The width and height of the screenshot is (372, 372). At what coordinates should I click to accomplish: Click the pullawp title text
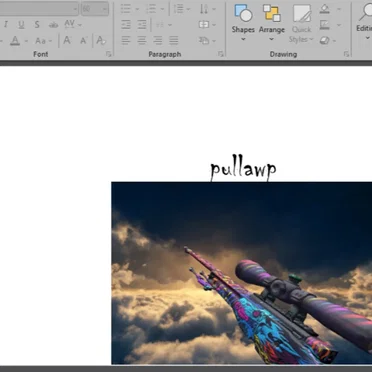(x=243, y=169)
